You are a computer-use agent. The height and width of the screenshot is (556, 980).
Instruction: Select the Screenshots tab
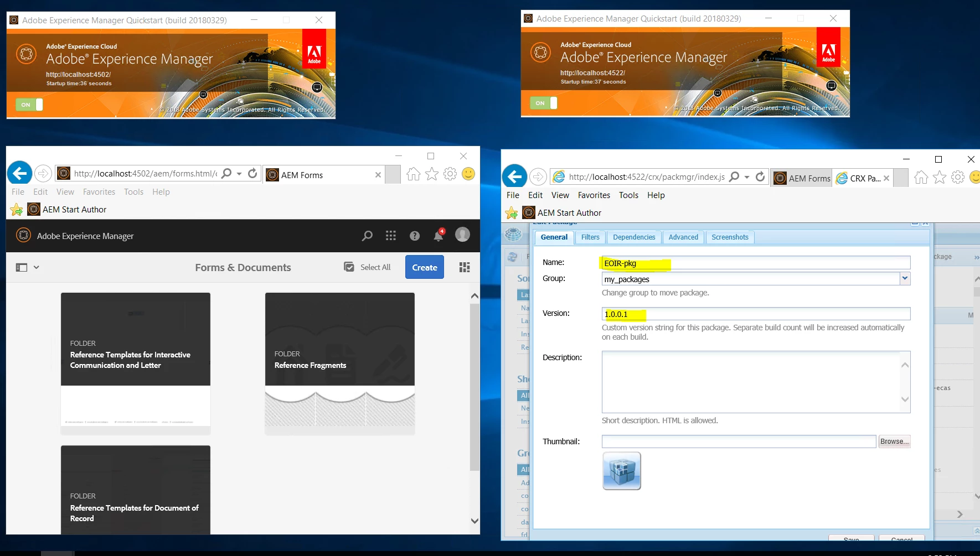click(x=730, y=237)
